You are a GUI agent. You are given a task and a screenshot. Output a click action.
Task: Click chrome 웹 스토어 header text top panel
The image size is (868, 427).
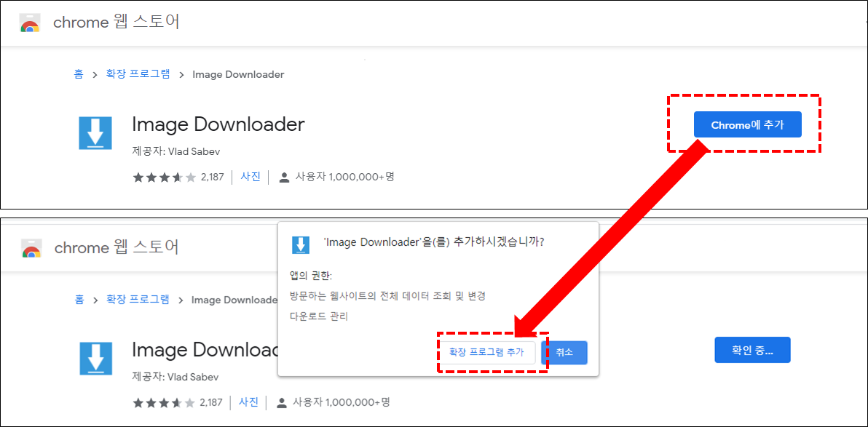point(117,23)
